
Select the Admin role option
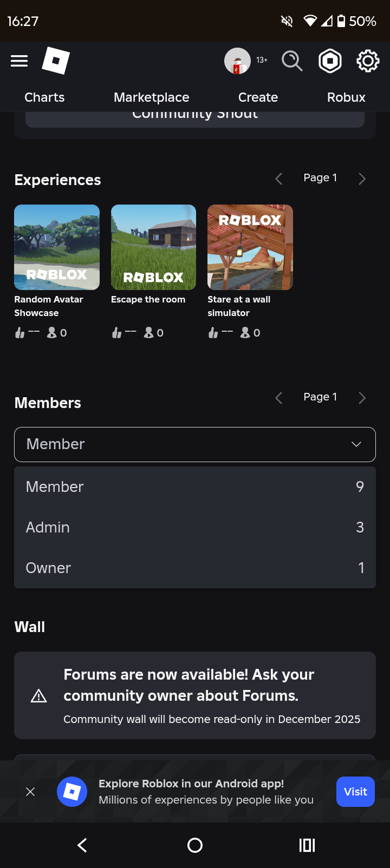click(195, 527)
